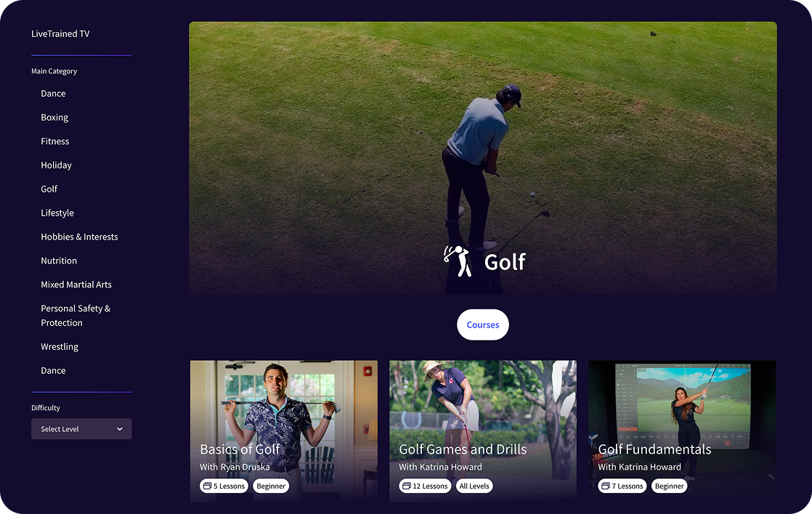Choose Boxing from Main Category list

54,118
